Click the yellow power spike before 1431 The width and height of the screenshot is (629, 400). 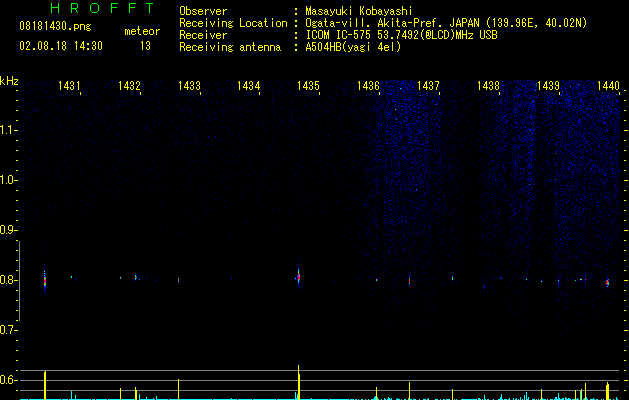click(x=45, y=385)
